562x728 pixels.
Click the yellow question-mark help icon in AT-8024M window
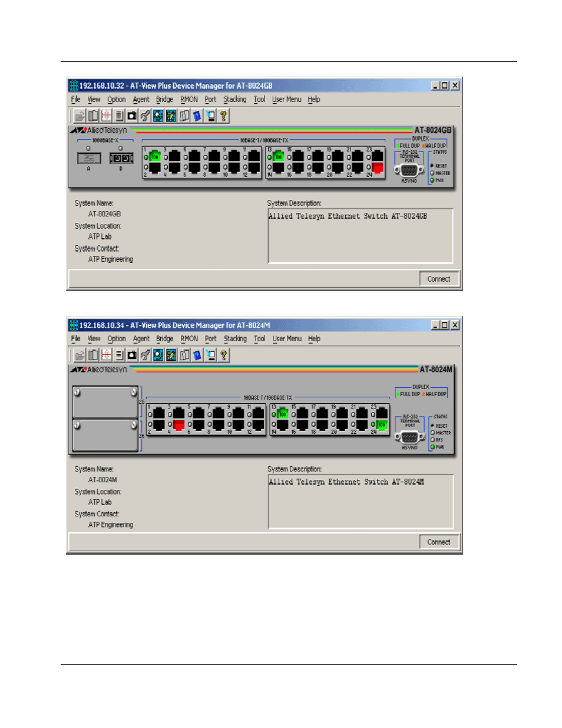coord(223,355)
